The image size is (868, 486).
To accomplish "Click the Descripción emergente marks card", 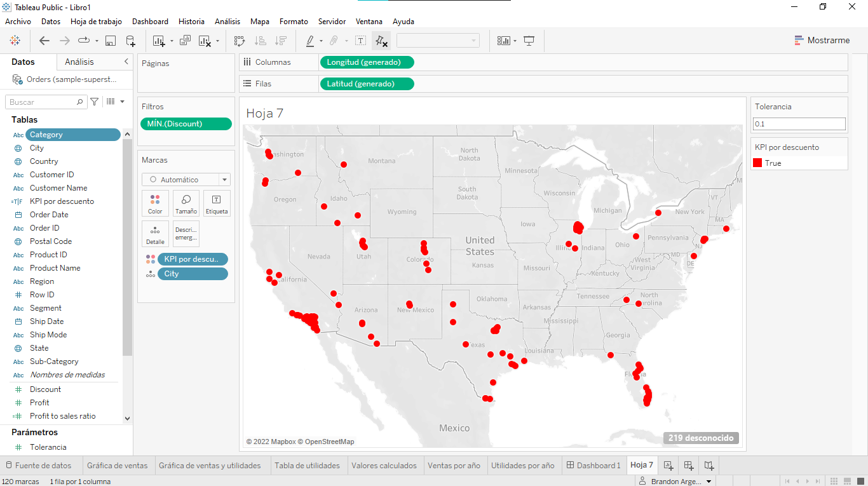I will [x=186, y=234].
